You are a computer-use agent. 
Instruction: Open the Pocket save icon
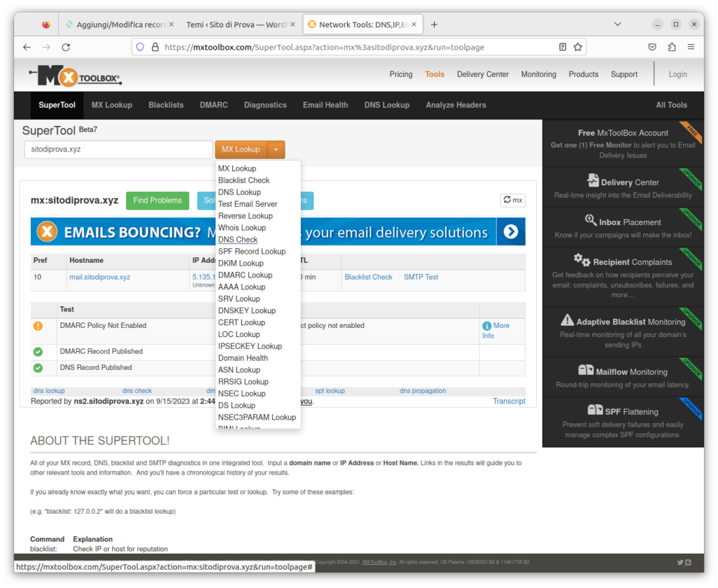[x=653, y=47]
